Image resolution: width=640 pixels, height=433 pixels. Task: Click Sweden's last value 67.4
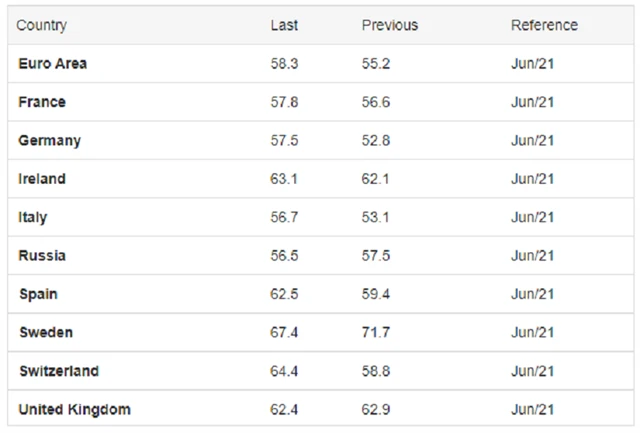(284, 332)
